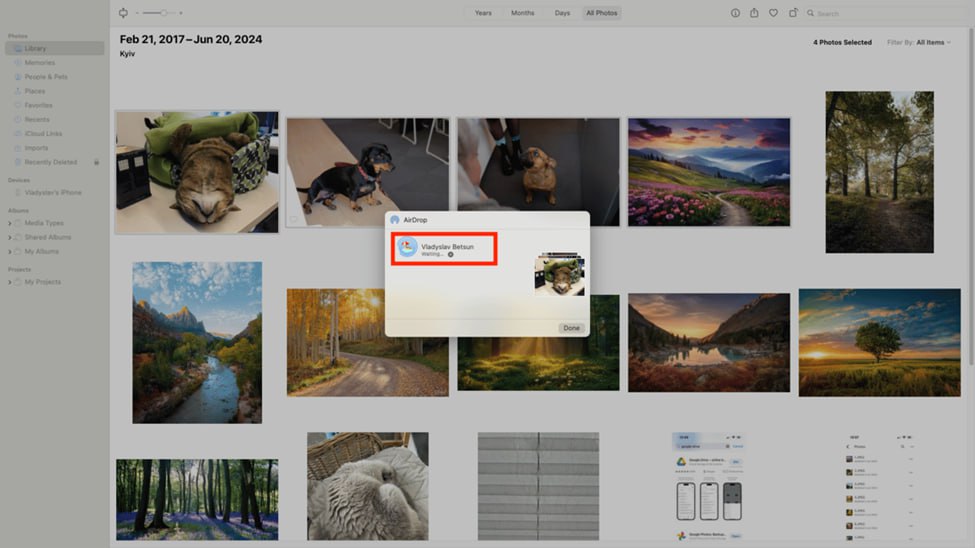Click the Rotate icon in toolbar

(793, 13)
